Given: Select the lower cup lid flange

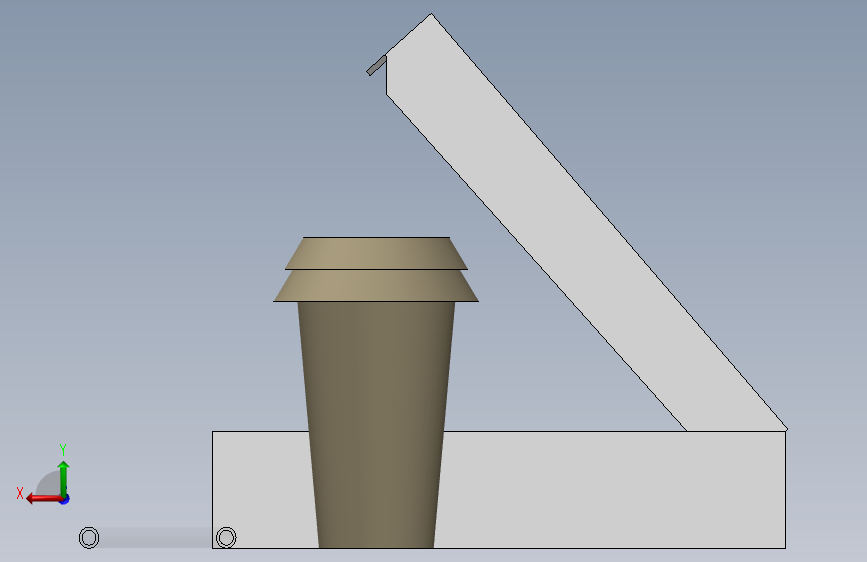Looking at the screenshot, I should pos(376,285).
